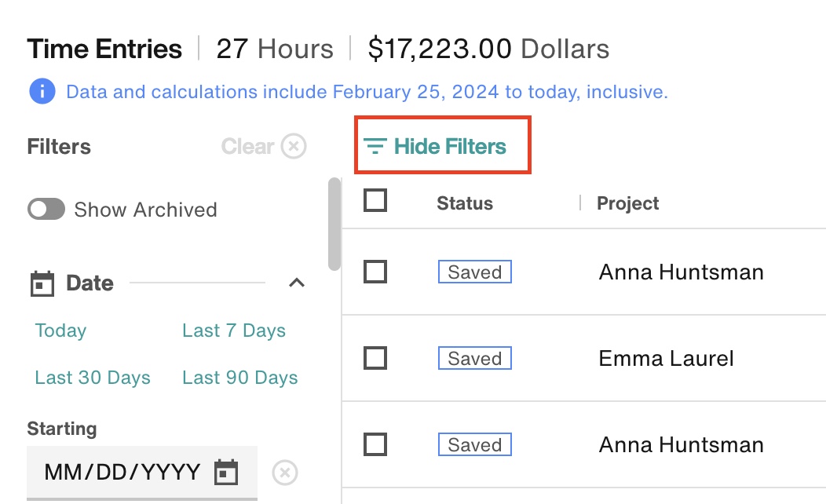Click the Clear filters circled X icon
This screenshot has width=826, height=504.
pos(292,146)
